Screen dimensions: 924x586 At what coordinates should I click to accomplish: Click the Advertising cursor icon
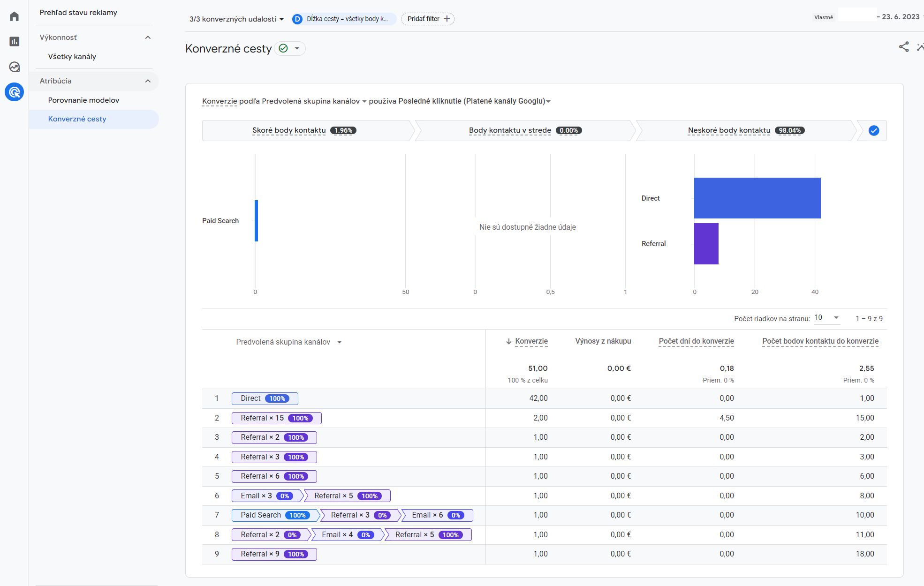(x=14, y=92)
